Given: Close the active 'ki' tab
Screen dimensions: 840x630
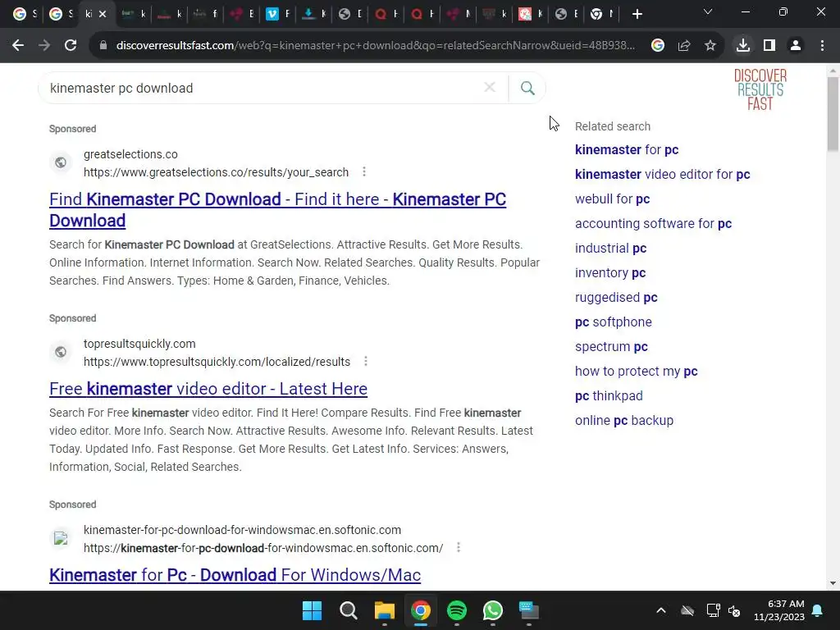Looking at the screenshot, I should [x=103, y=15].
